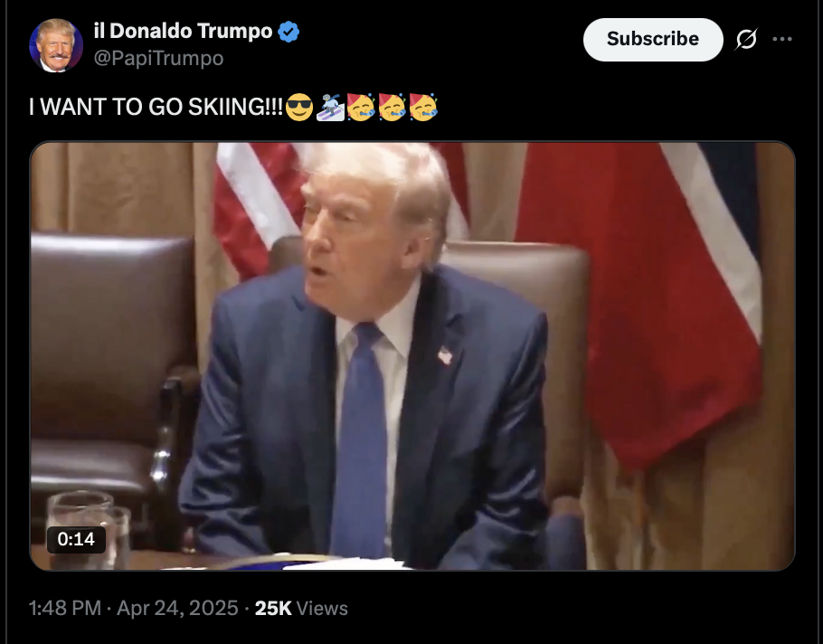Click the 1:48 PM timestamp
Screen dimensions: 823x644
click(65, 609)
